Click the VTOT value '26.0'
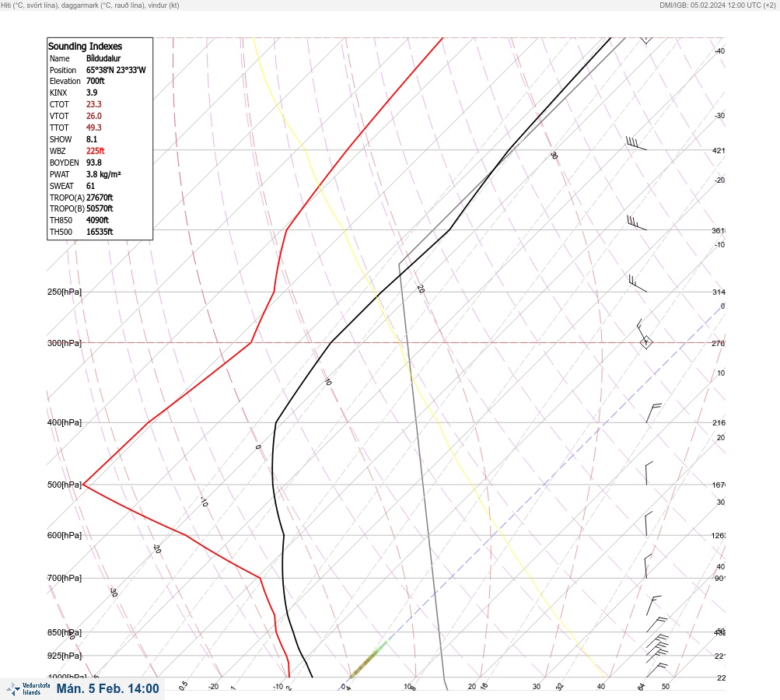 pyautogui.click(x=93, y=116)
